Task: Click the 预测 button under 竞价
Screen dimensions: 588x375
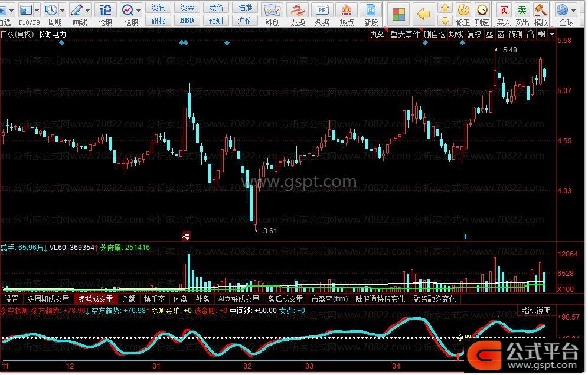Action: [x=216, y=21]
